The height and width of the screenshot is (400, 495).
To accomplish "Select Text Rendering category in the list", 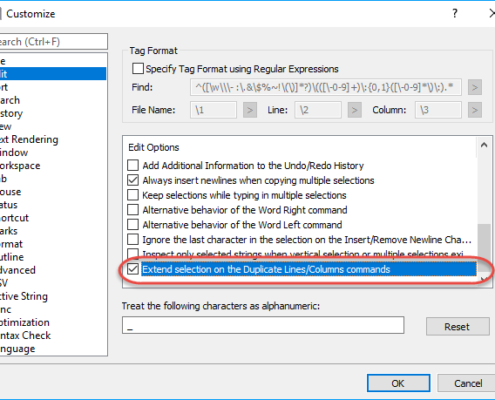I will [29, 139].
